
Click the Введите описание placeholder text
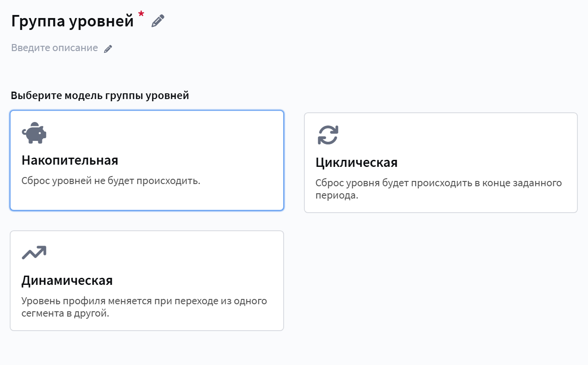pyautogui.click(x=55, y=48)
